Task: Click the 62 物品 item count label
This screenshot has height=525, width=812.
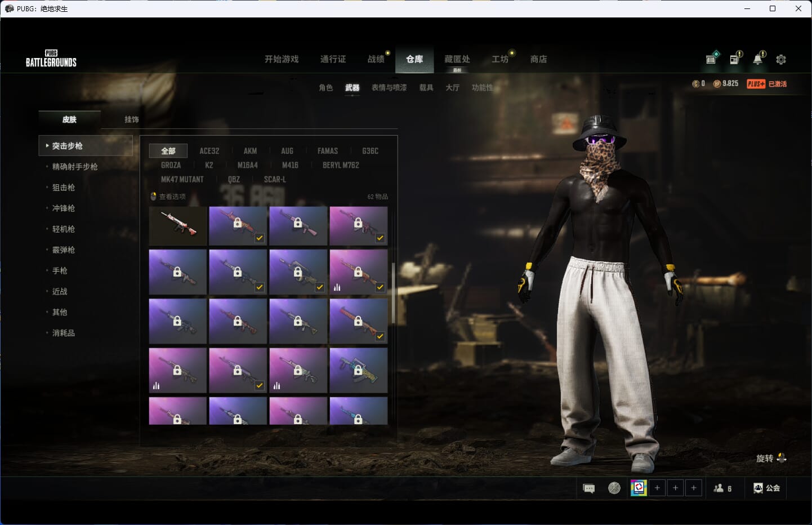Action: (377, 197)
